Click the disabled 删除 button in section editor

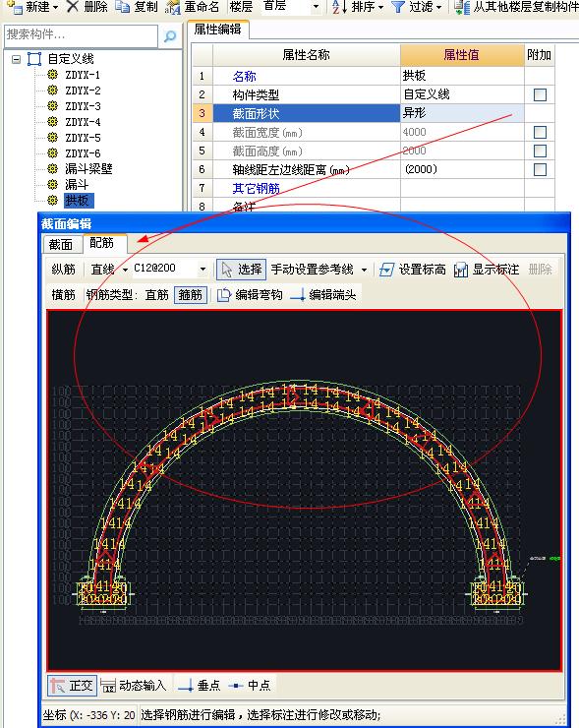pyautogui.click(x=541, y=270)
